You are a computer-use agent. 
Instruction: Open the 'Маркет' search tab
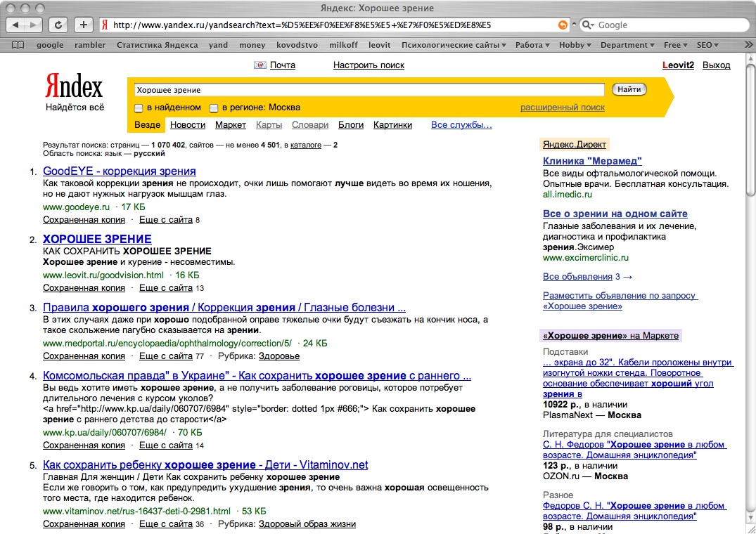pos(231,124)
